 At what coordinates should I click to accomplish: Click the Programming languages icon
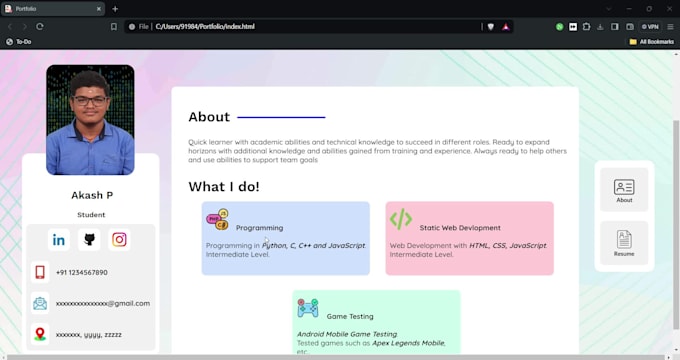coord(218,219)
